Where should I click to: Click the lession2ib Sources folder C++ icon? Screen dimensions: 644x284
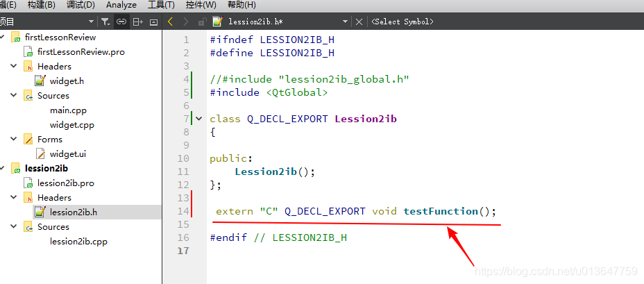[x=28, y=226]
